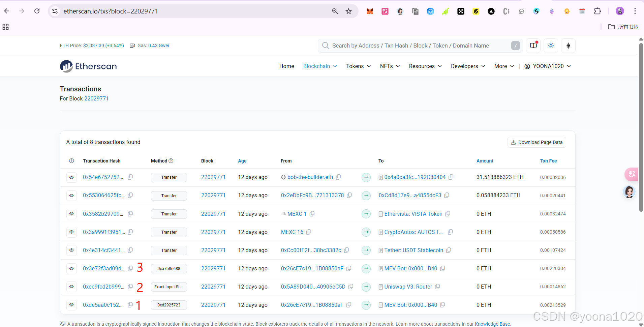The width and height of the screenshot is (644, 327).
Task: Click the Download Page Data button
Action: [537, 142]
